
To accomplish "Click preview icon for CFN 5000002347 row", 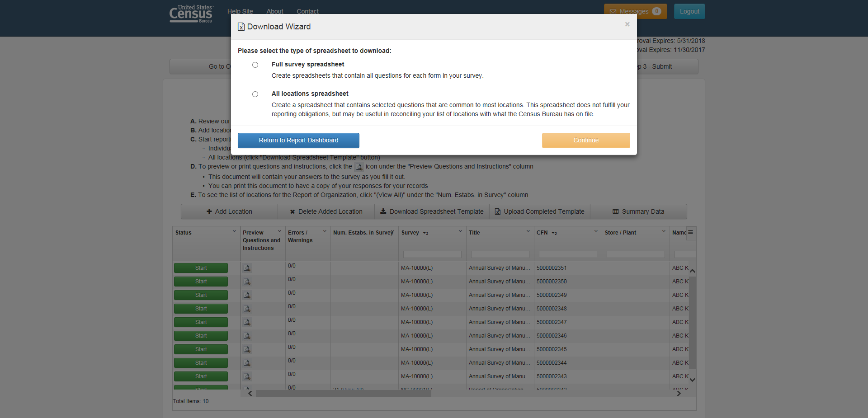I will pyautogui.click(x=247, y=322).
